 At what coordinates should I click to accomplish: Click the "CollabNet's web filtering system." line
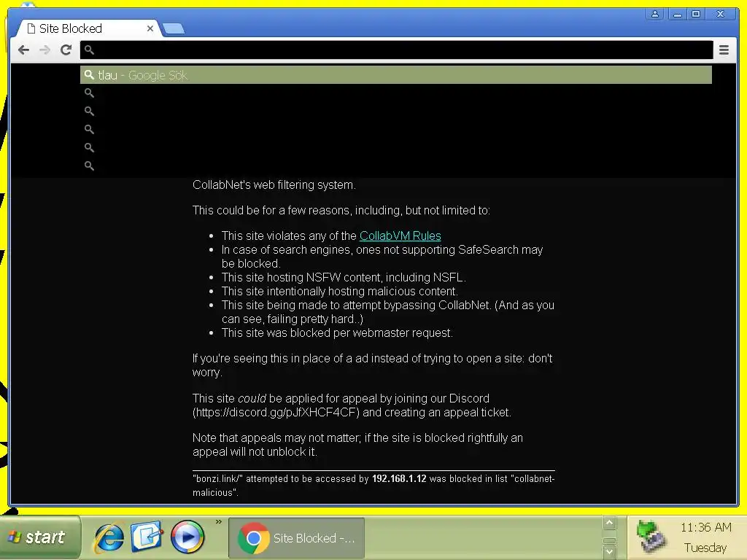coord(274,184)
